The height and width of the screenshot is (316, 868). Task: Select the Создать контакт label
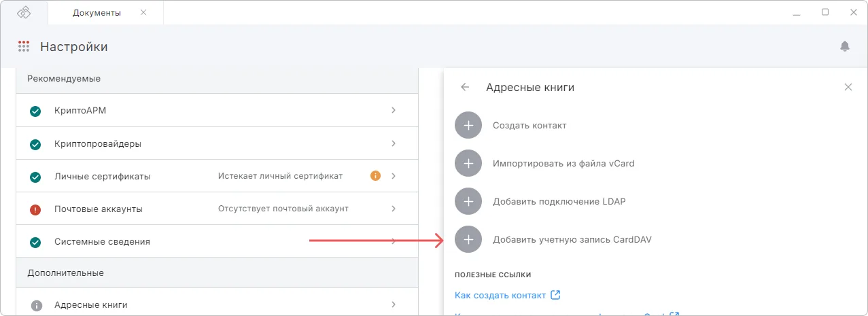coord(530,126)
